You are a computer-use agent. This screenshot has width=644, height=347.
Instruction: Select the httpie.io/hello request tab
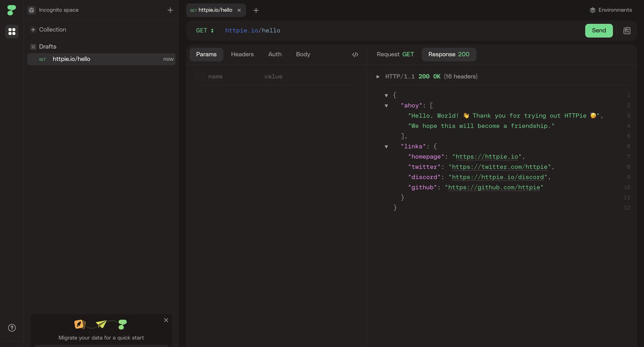[216, 10]
